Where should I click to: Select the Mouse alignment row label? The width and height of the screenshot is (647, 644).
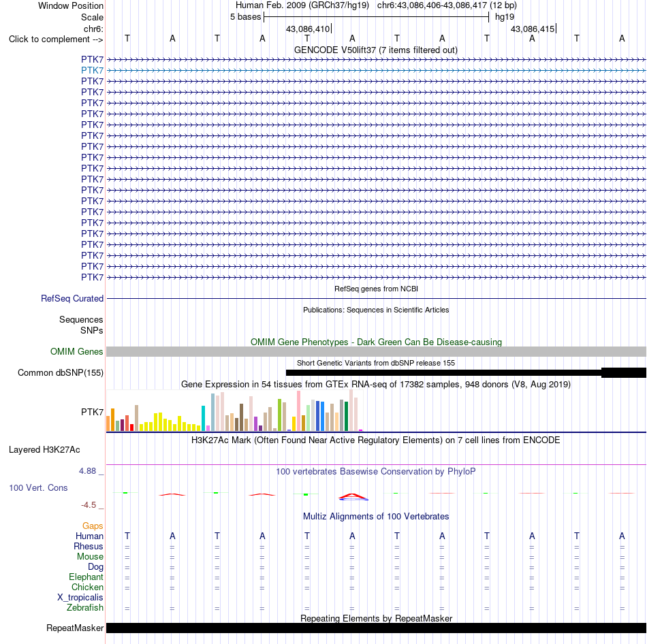(90, 557)
